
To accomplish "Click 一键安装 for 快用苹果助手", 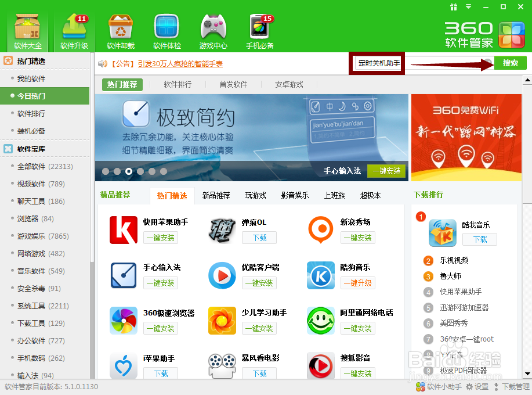I will (x=161, y=238).
